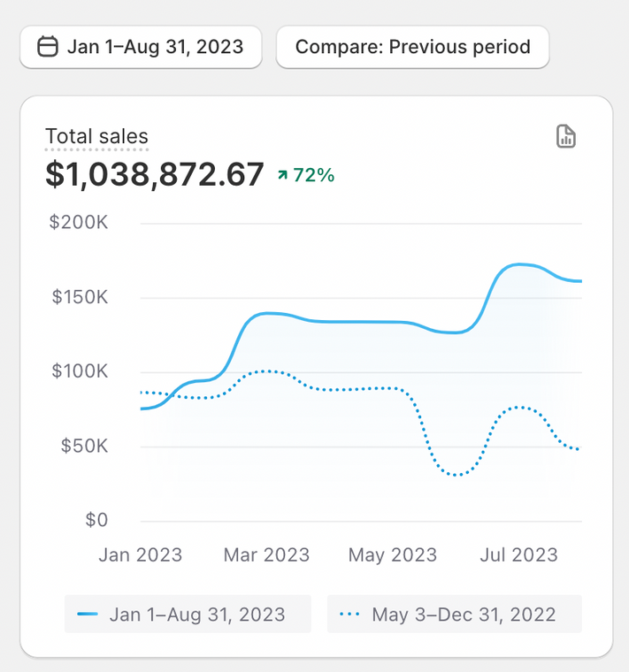Screen dimensions: 629x672
Task: Toggle the May 3–Dec 31, 2022 legend series
Action: point(455,614)
